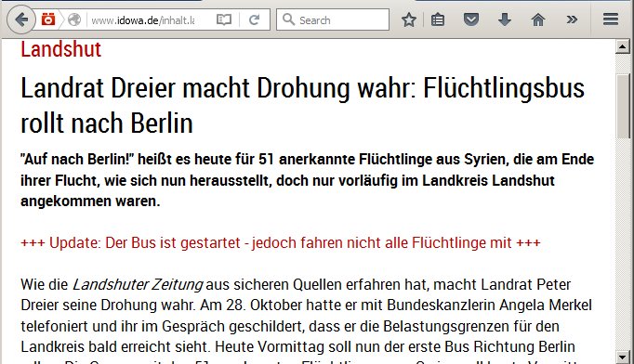Click the Landrat Dreier article headline
The width and height of the screenshot is (634, 364).
[x=302, y=105]
